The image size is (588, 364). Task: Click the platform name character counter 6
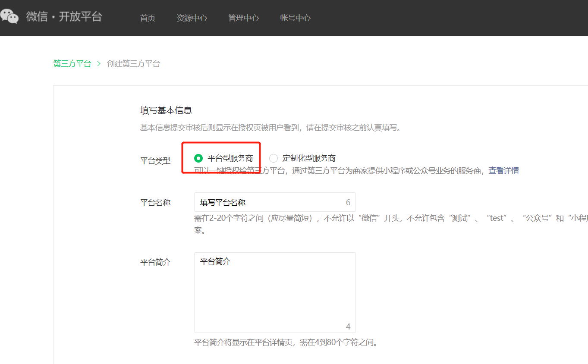point(348,203)
